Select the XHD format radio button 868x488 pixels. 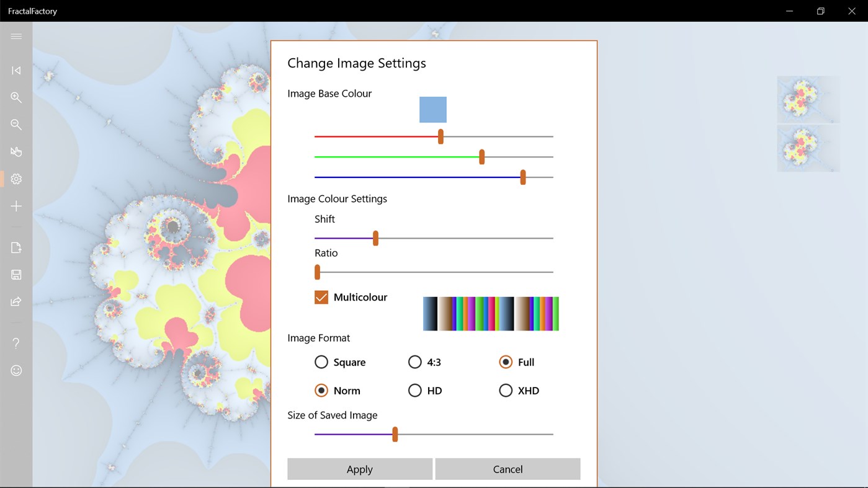pos(506,390)
